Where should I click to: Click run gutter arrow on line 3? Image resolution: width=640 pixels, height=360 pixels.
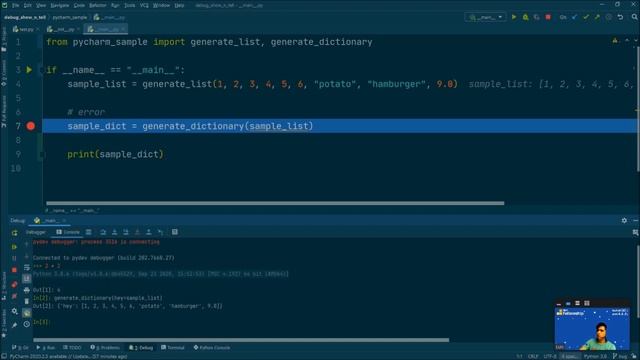(29, 70)
